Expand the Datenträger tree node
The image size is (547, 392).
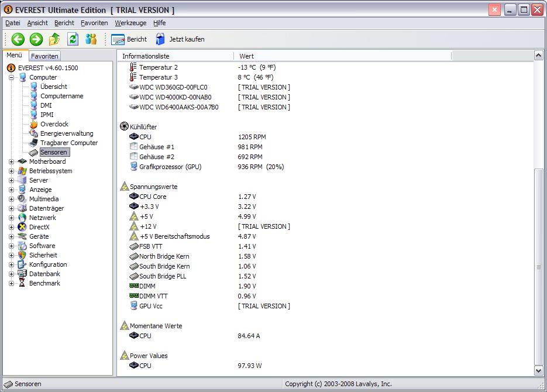[11, 208]
